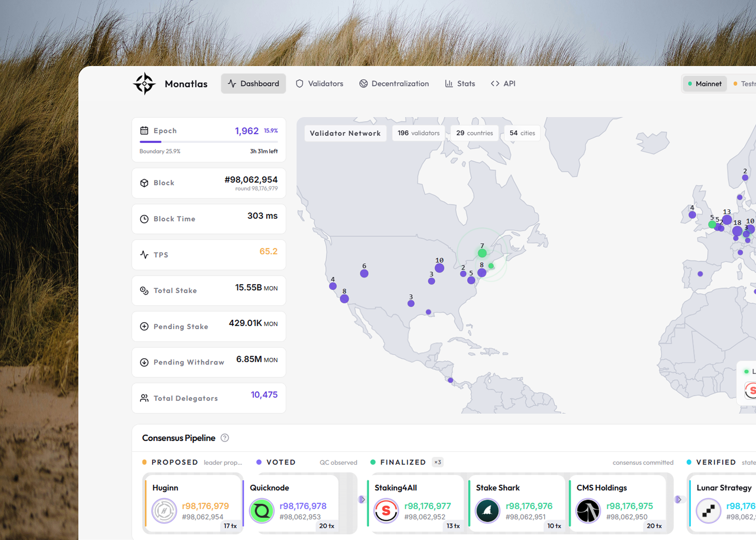Click the arrow between Voted and Finalized
Screen dimensions: 756x540
(362, 500)
